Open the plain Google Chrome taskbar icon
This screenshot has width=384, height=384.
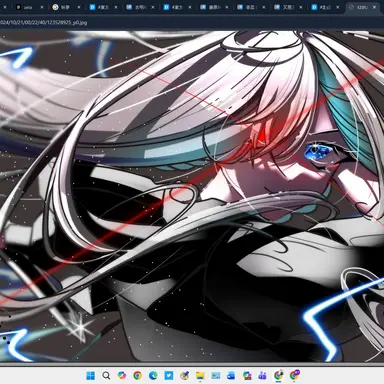coord(137,376)
